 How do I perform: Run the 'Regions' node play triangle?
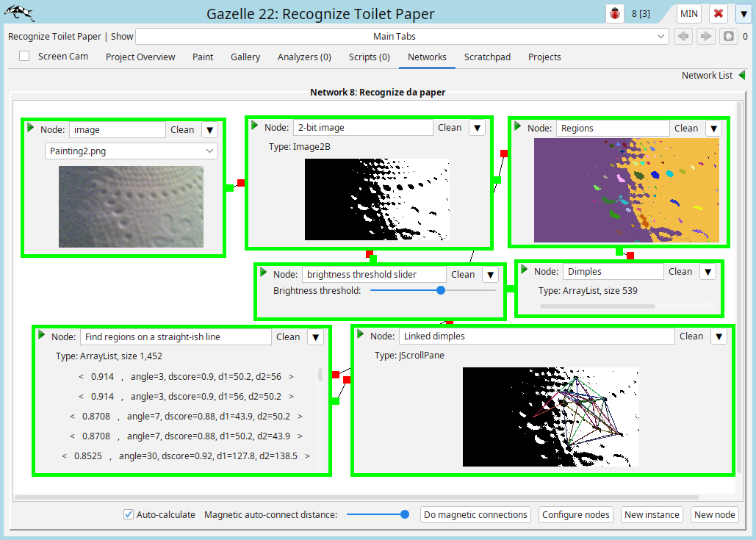518,126
